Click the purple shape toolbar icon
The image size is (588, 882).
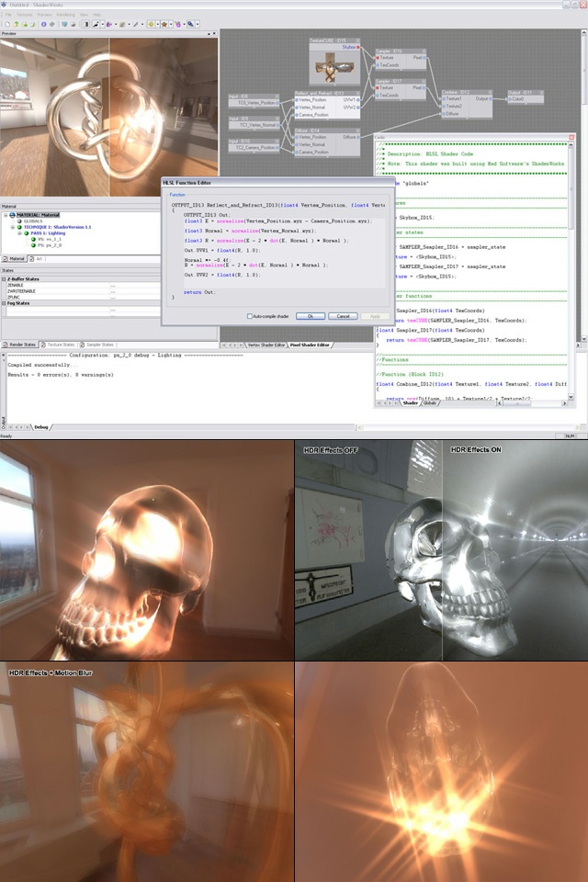tap(108, 24)
